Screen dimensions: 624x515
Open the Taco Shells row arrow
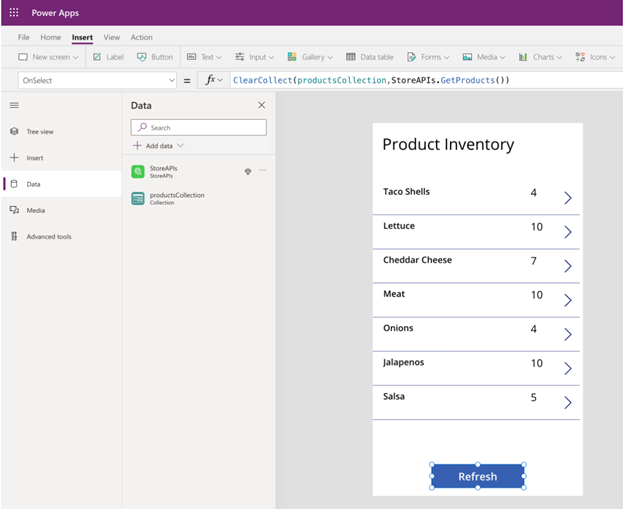point(568,197)
